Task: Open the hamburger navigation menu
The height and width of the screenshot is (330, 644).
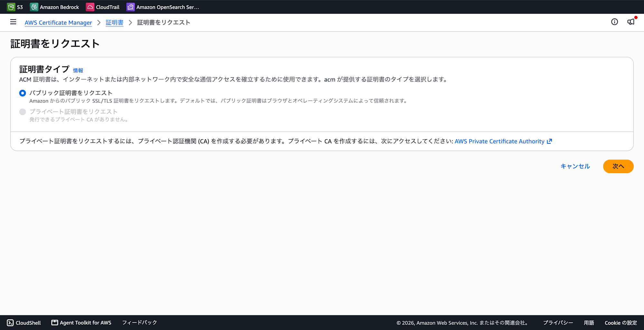Action: pyautogui.click(x=13, y=22)
